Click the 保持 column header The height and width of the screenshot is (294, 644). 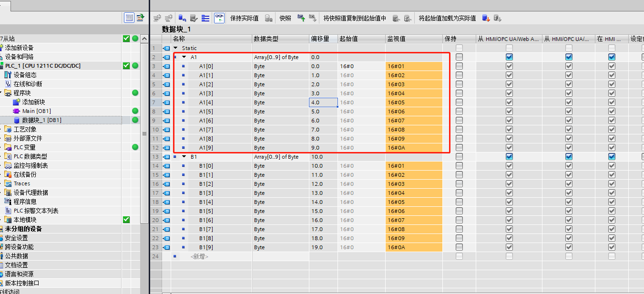pyautogui.click(x=459, y=39)
